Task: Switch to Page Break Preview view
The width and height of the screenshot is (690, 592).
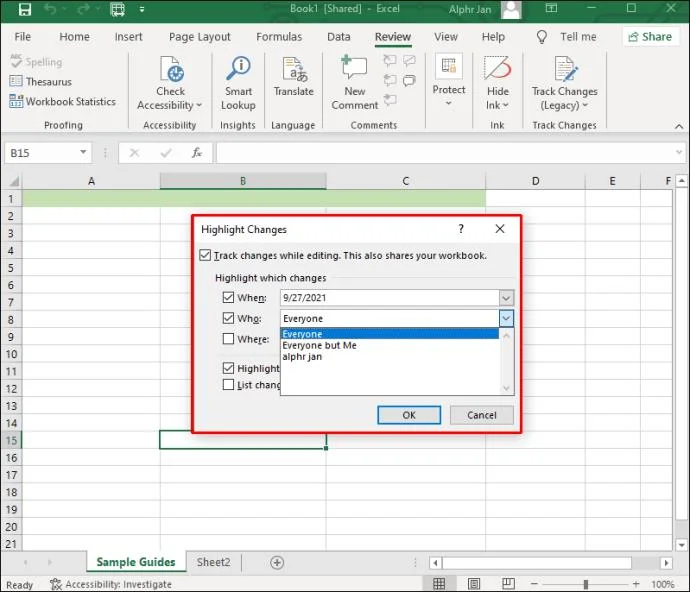Action: [x=508, y=584]
